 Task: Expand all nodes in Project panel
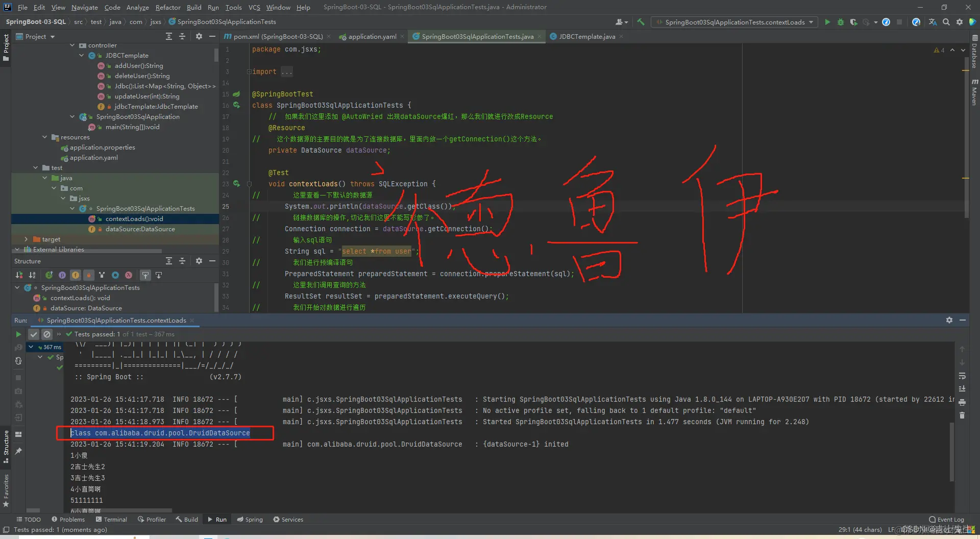[x=169, y=36]
